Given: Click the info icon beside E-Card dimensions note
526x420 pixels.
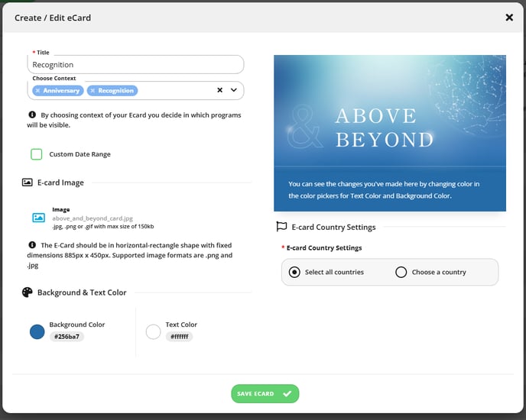Looking at the screenshot, I should [32, 244].
